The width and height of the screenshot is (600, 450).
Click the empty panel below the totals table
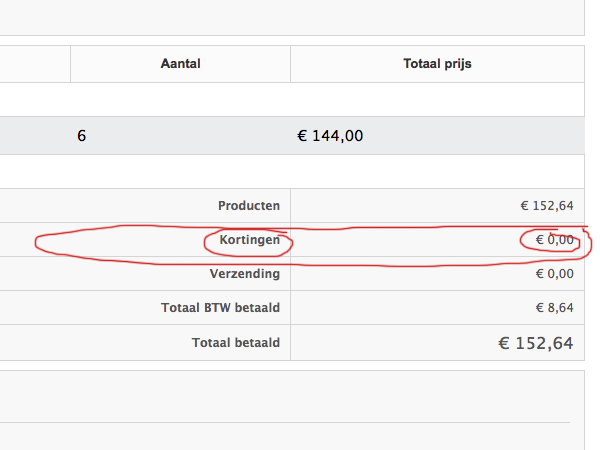pos(290,395)
